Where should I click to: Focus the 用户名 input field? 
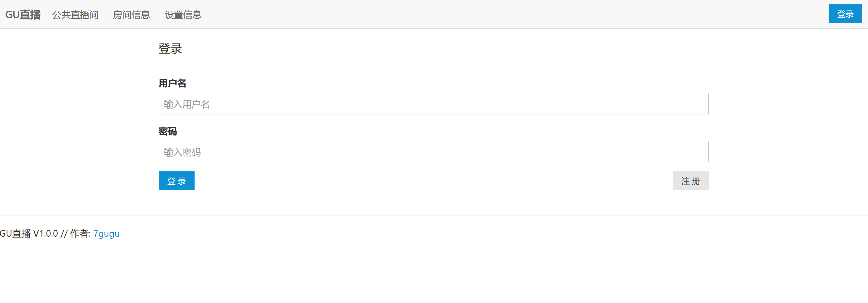[x=433, y=104]
